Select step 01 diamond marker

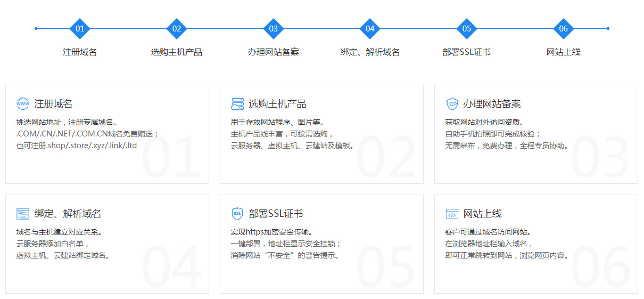[x=80, y=29]
